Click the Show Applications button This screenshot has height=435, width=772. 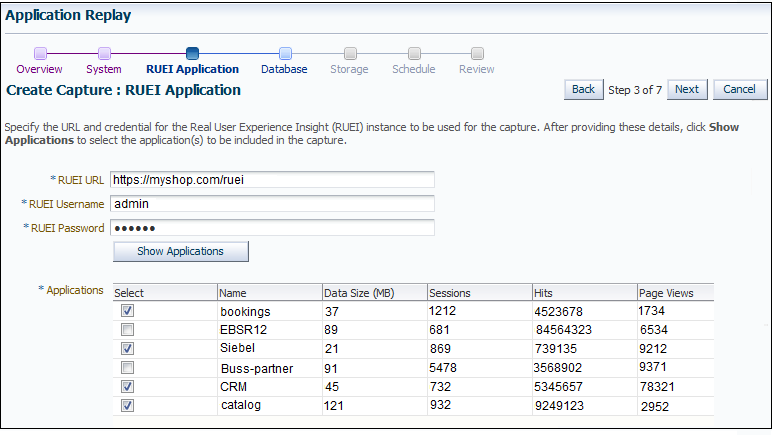click(181, 251)
